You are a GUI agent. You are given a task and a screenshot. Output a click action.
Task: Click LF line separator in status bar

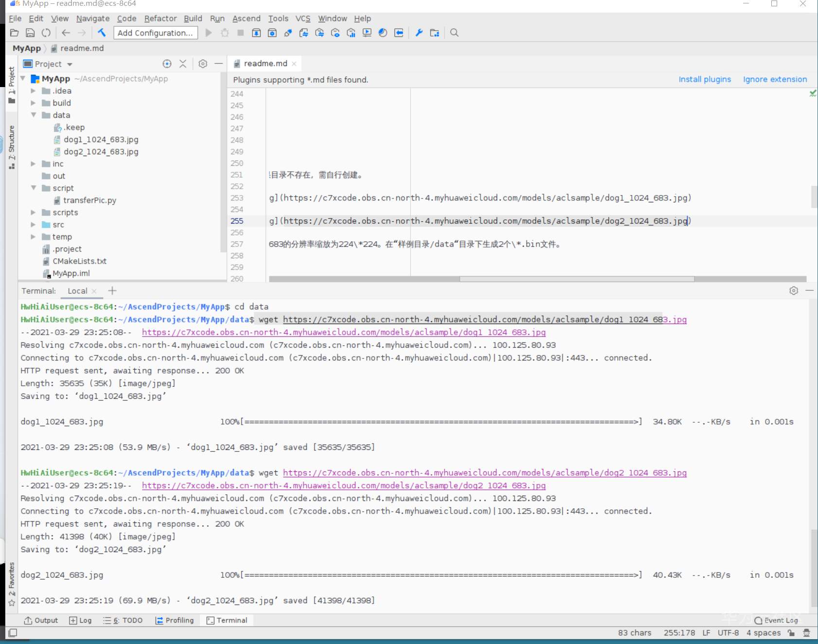coord(706,633)
